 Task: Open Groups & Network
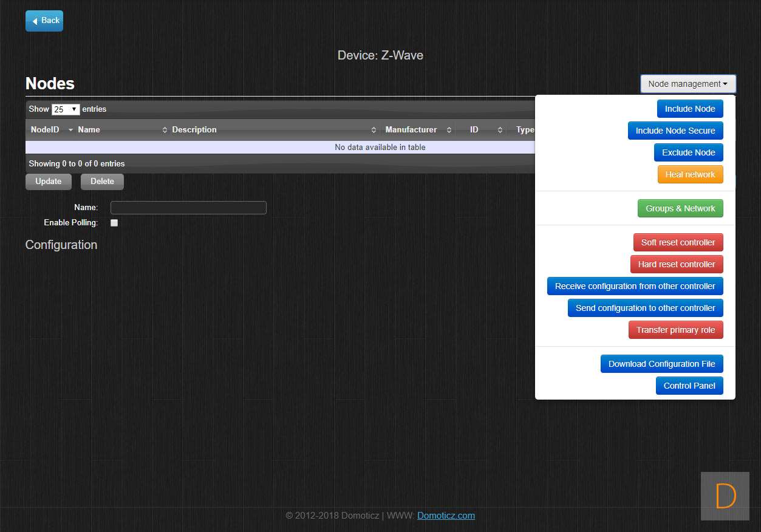[680, 208]
